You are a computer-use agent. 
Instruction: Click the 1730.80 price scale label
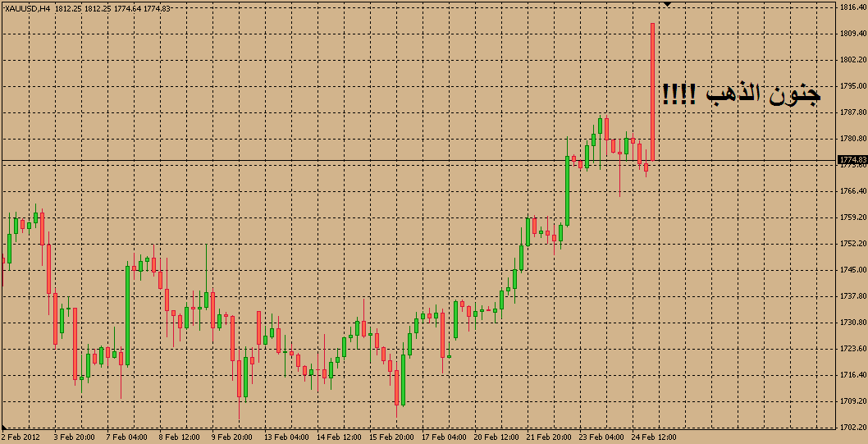pyautogui.click(x=853, y=323)
